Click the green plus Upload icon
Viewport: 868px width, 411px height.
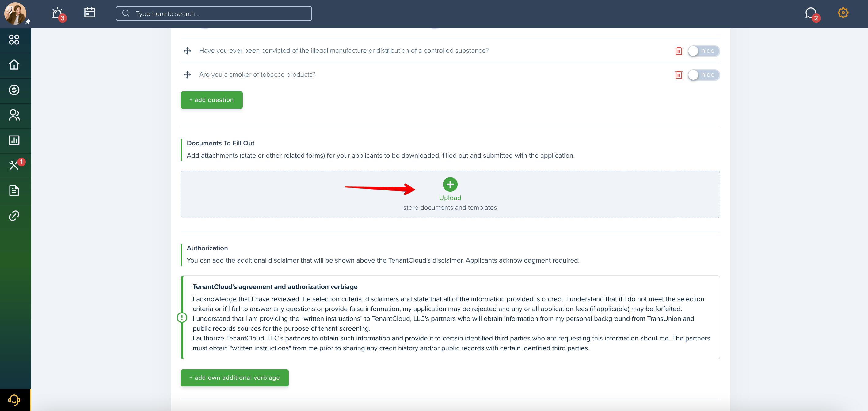[x=450, y=184]
